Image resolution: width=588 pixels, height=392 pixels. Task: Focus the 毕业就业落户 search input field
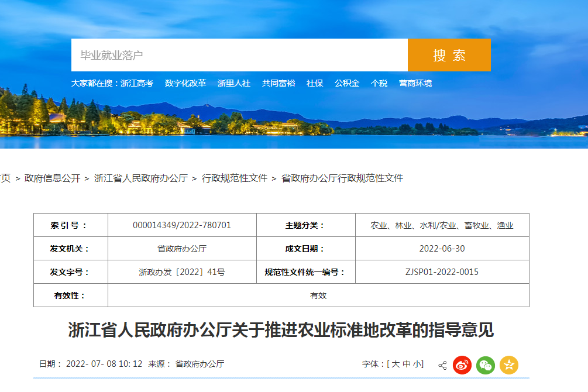pos(239,55)
